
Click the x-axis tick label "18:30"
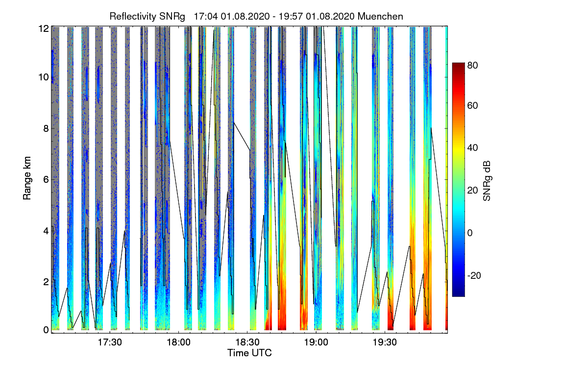pos(247,342)
